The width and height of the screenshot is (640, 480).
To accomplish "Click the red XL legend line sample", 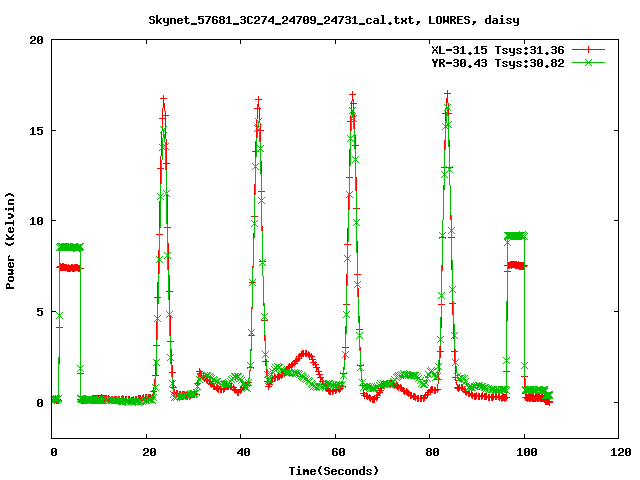I will (588, 50).
